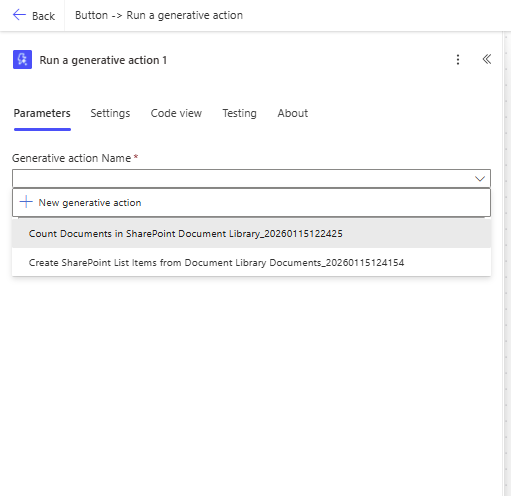Open the Testing tab
The image size is (511, 496).
click(x=239, y=113)
